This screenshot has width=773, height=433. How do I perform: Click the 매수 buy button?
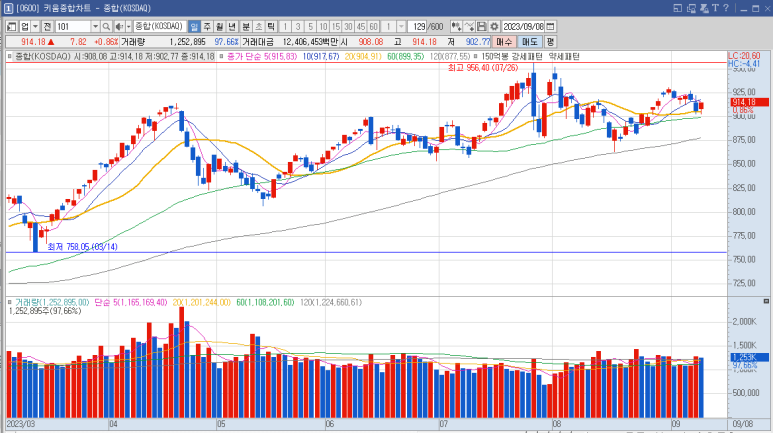tap(504, 42)
